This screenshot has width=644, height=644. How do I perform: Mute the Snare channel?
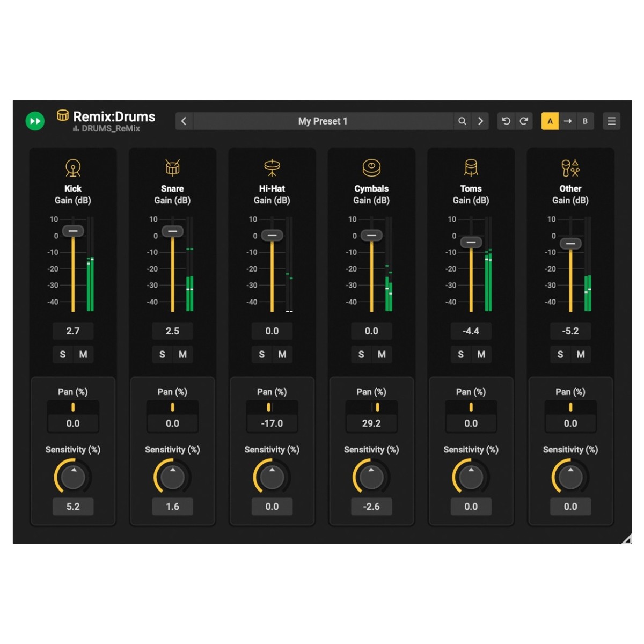[x=182, y=354]
